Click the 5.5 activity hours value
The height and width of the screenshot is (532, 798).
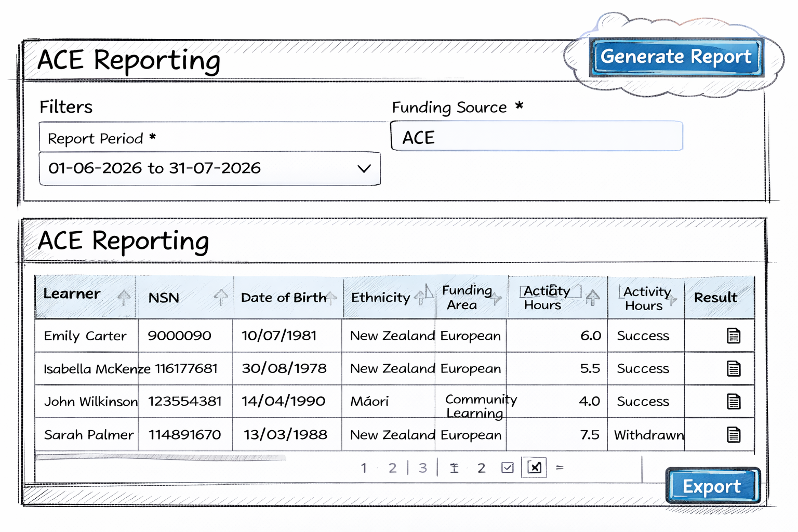[x=590, y=369]
